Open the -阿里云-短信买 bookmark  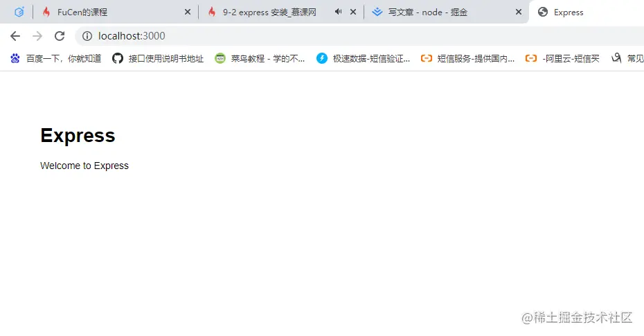(x=563, y=59)
